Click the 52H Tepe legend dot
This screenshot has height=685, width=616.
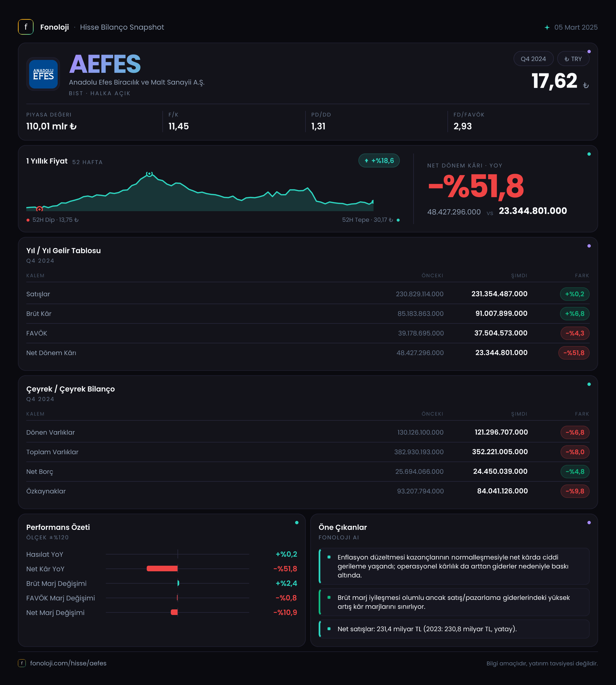tap(398, 220)
